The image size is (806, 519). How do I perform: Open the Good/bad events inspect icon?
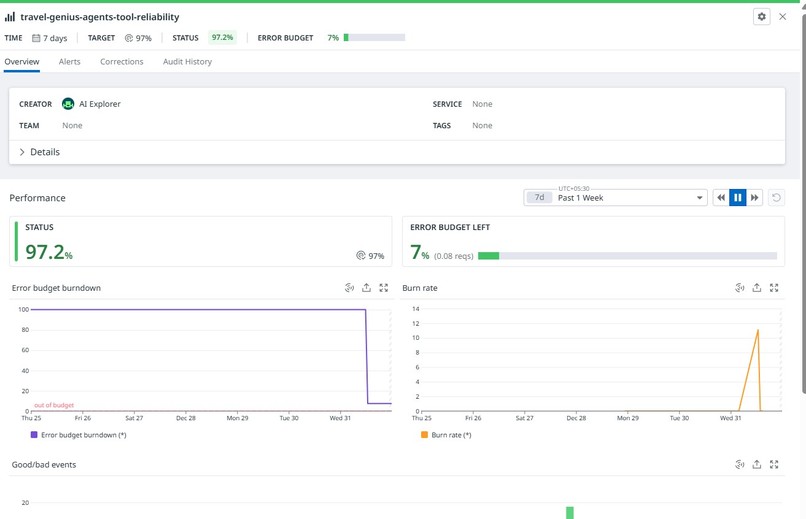740,465
